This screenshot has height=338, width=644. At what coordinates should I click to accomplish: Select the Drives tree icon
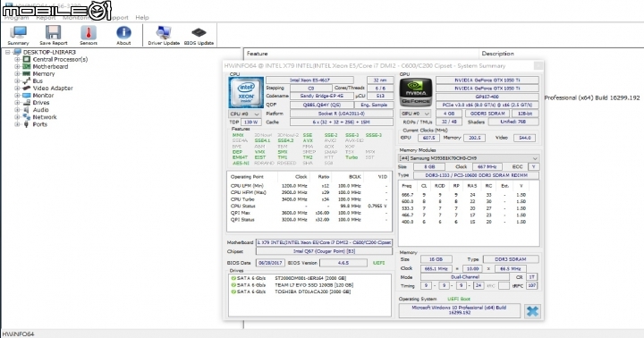tap(27, 103)
